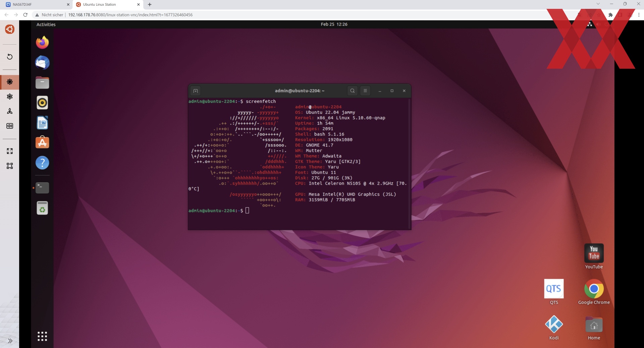Image resolution: width=644 pixels, height=348 pixels.
Task: Open the YouTube desktop shortcut
Action: click(594, 256)
